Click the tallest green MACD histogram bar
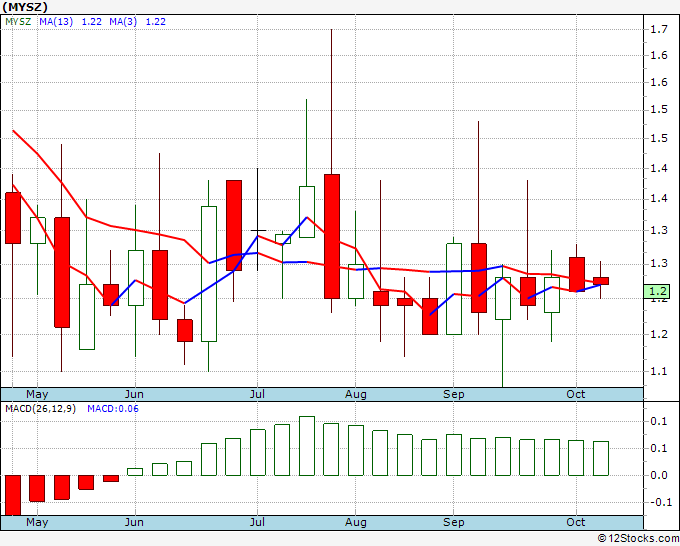The height and width of the screenshot is (546, 680). 307,446
